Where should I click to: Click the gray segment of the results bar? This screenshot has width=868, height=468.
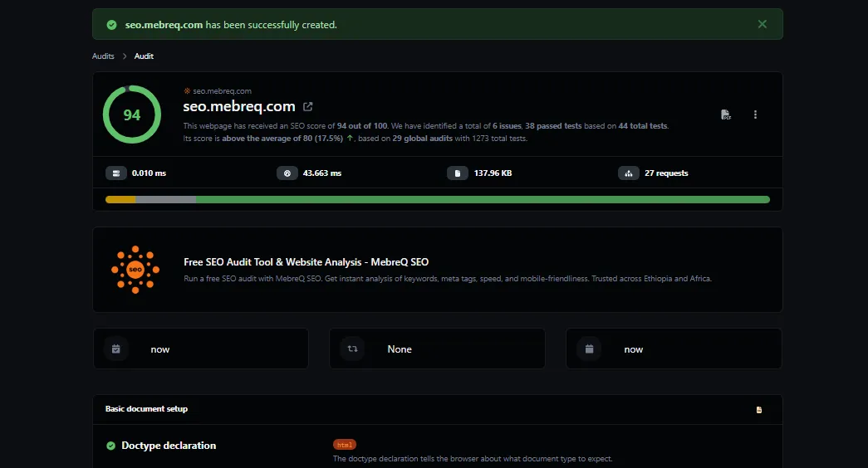tap(165, 200)
